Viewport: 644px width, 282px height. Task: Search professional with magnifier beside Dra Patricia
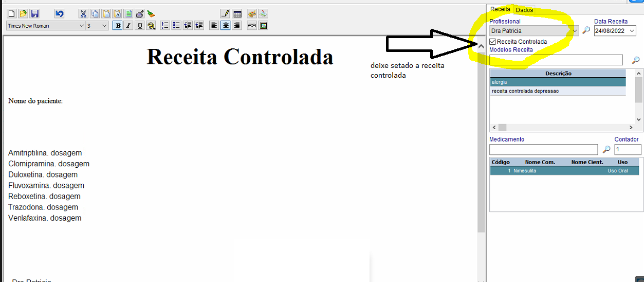[x=586, y=30]
